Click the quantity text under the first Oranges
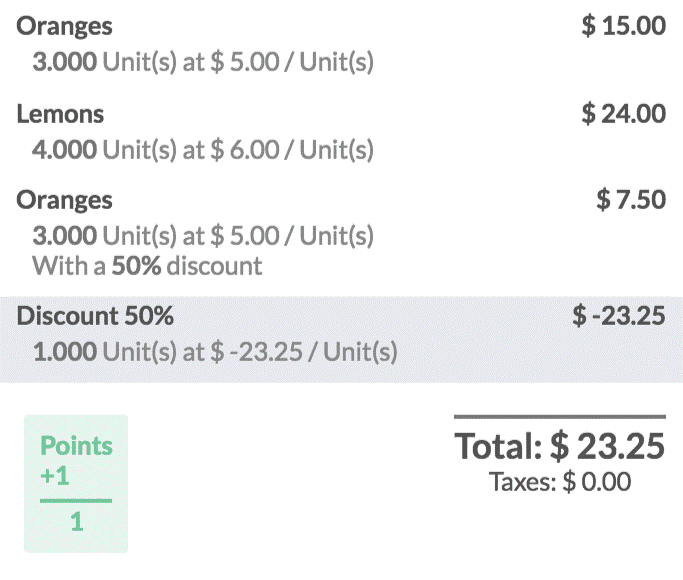 pyautogui.click(x=203, y=63)
